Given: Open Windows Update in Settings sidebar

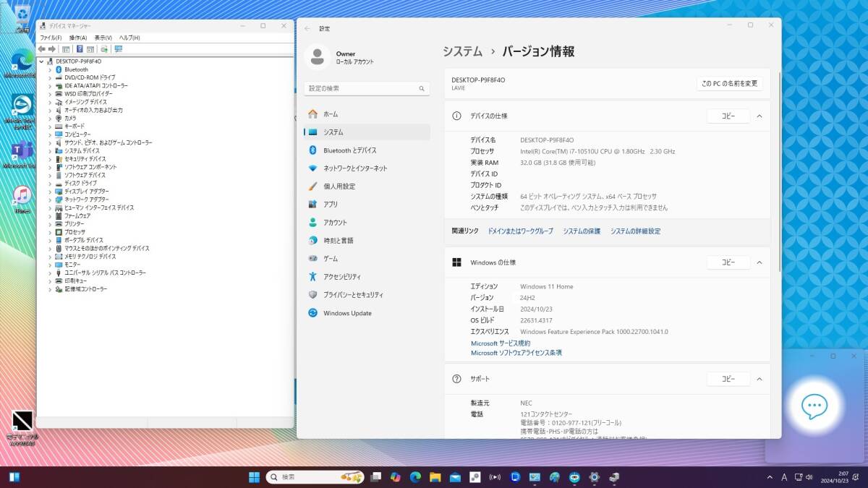Looking at the screenshot, I should [367, 313].
